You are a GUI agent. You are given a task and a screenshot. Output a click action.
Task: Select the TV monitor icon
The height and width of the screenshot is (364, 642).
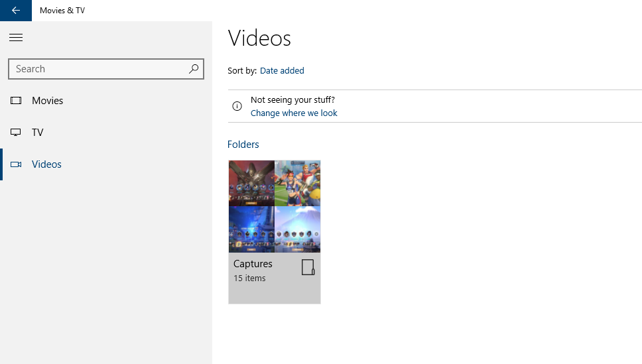pyautogui.click(x=16, y=132)
